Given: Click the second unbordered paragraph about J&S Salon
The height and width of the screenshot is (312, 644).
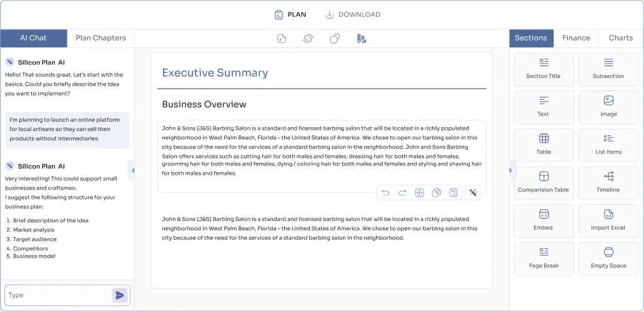Looking at the screenshot, I should click(320, 228).
